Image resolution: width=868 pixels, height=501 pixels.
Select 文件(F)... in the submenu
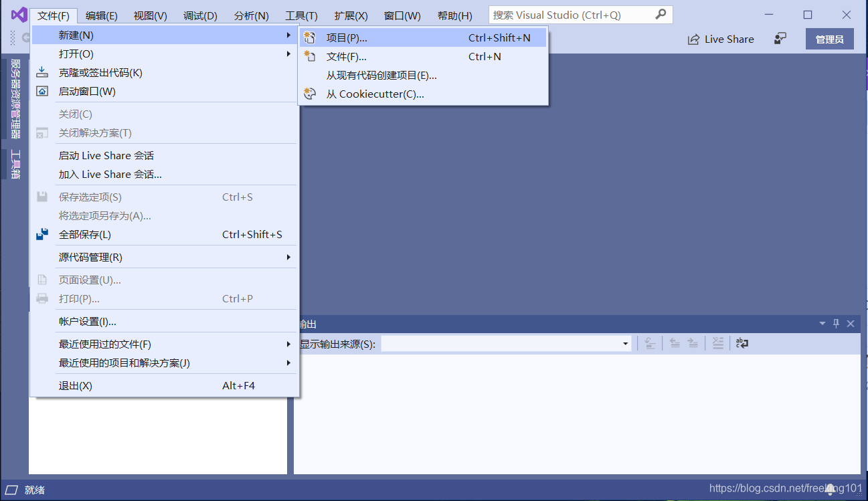click(x=423, y=57)
